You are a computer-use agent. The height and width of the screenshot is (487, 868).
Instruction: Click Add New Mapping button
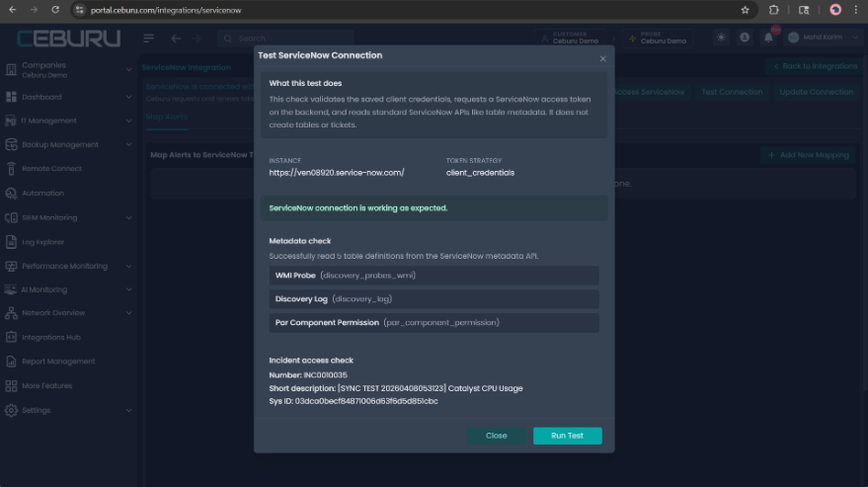(x=808, y=155)
